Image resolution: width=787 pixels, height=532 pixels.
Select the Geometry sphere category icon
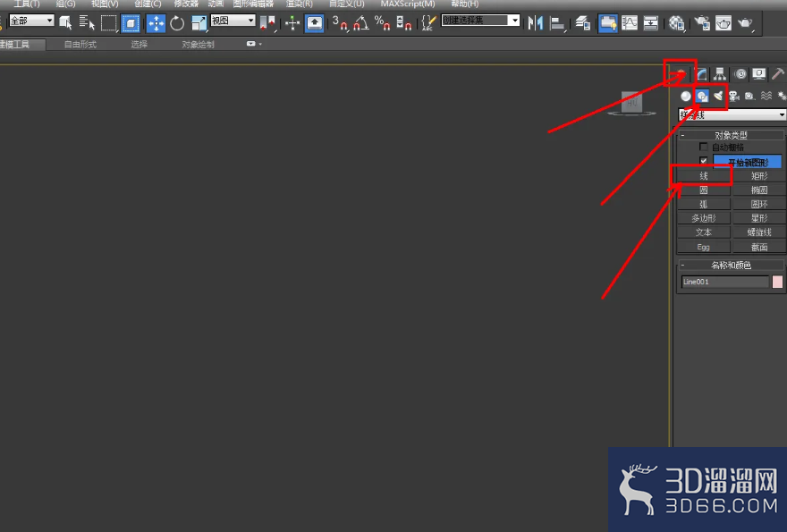pyautogui.click(x=686, y=96)
